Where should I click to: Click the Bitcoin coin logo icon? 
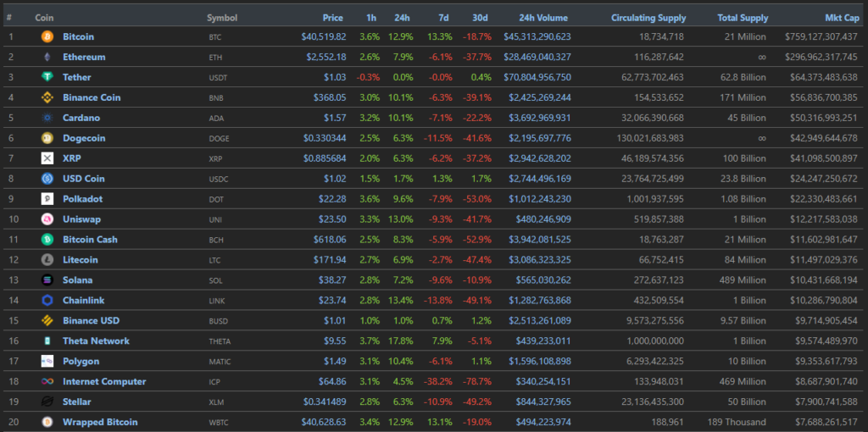[47, 36]
